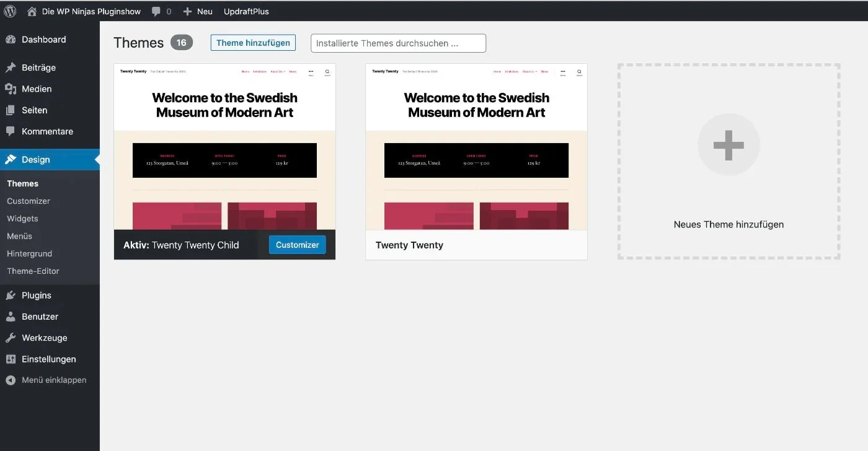Open UpdraftPlus in the admin bar

coord(246,11)
